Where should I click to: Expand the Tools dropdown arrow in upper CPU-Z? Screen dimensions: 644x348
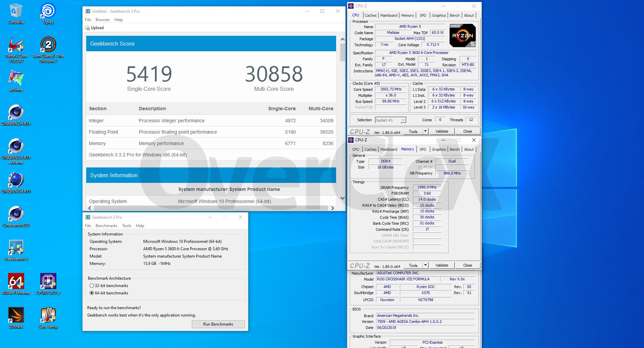click(426, 131)
